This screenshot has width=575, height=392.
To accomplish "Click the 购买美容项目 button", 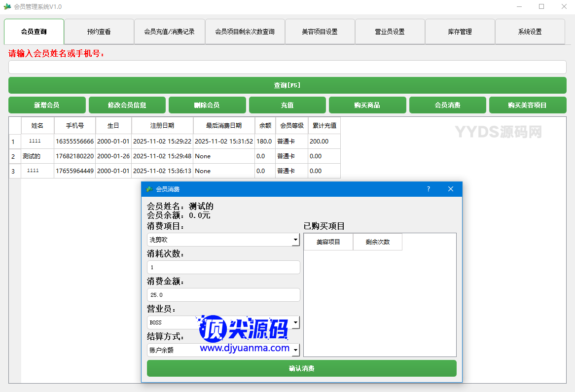I will point(527,105).
